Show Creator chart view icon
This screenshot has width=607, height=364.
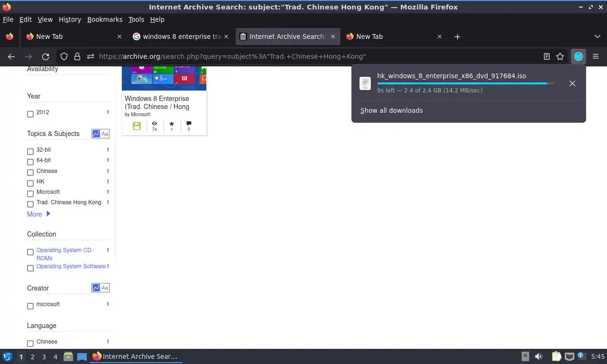96,288
